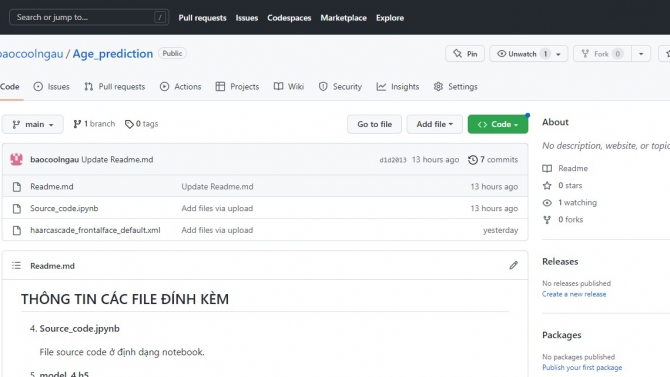
Task: Open the latest commit message Update Readme.md
Action: (x=117, y=159)
